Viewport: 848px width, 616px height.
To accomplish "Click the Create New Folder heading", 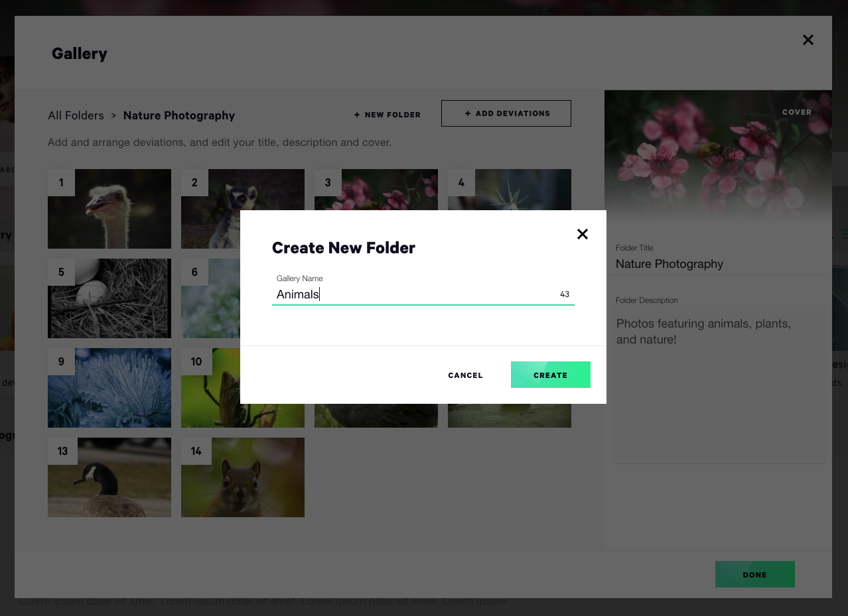I will [x=344, y=248].
